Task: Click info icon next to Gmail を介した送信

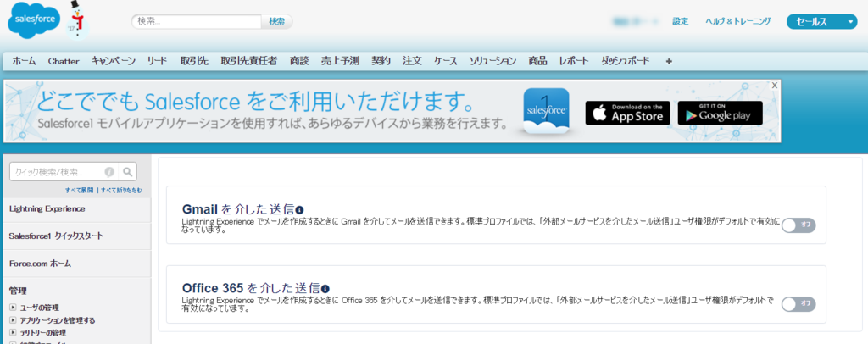Action: click(x=299, y=209)
